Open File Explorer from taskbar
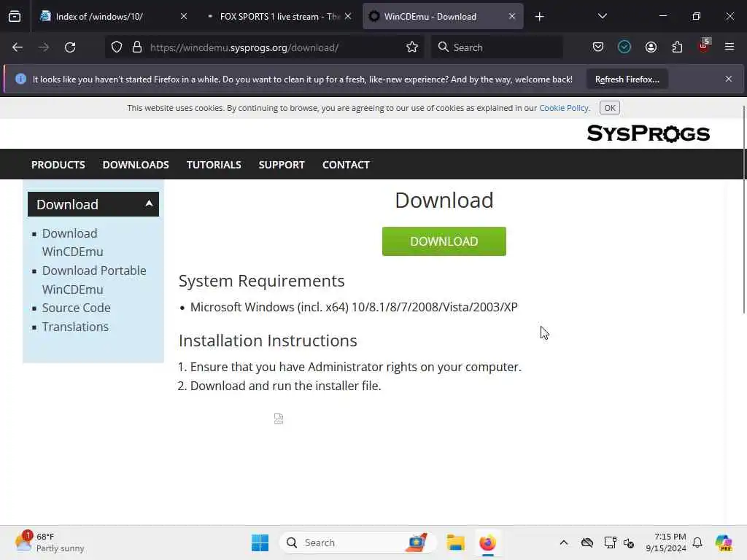The width and height of the screenshot is (747, 560). (x=455, y=542)
